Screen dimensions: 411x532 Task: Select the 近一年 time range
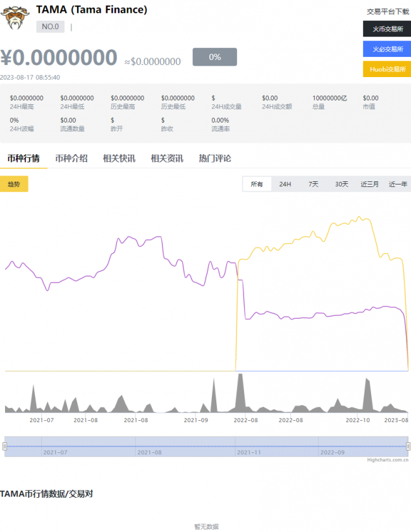click(398, 184)
